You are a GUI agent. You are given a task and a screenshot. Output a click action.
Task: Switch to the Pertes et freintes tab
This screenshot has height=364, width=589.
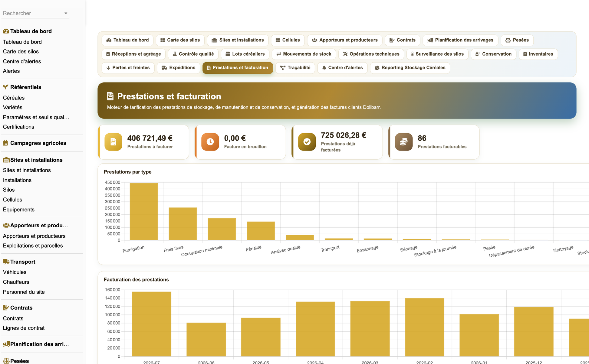click(128, 68)
